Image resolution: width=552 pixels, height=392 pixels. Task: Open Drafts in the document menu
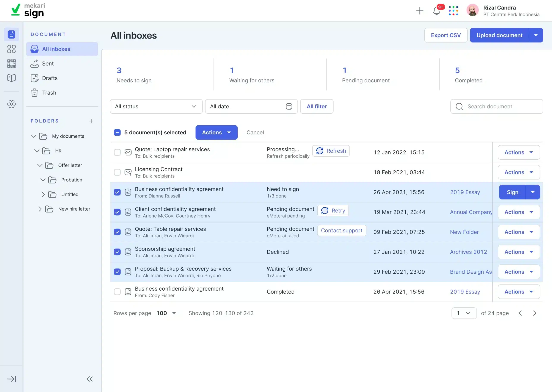click(50, 78)
